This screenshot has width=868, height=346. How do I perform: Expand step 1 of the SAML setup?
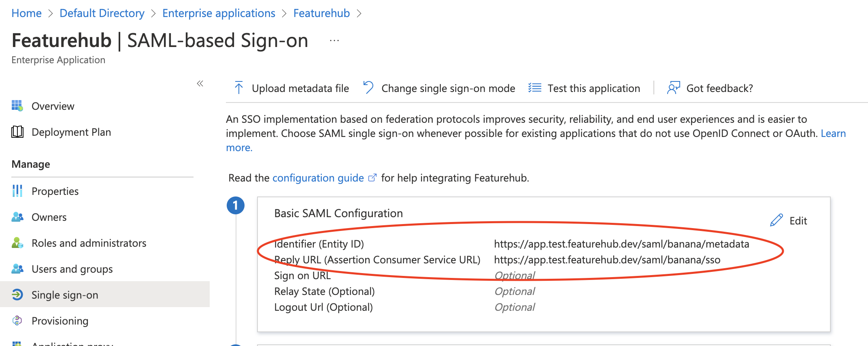click(x=236, y=206)
